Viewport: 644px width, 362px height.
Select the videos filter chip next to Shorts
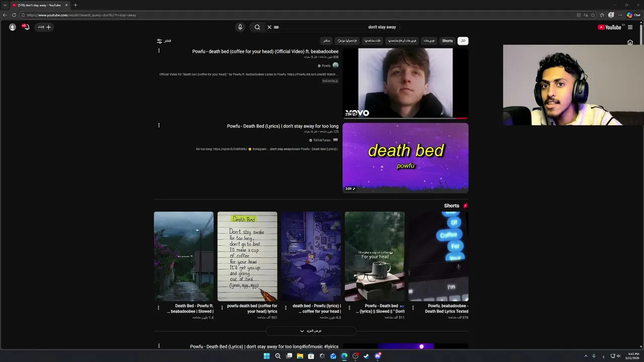(429, 41)
